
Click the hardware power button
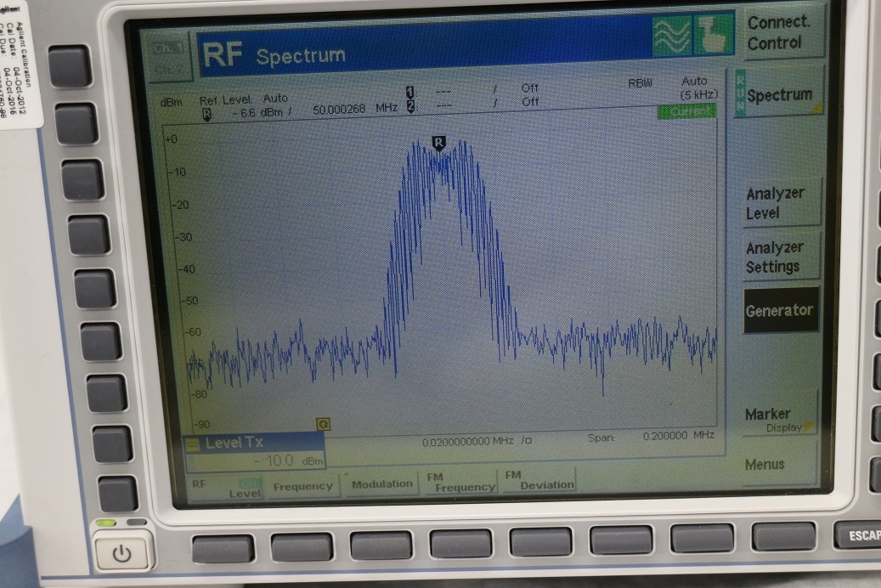point(122,554)
